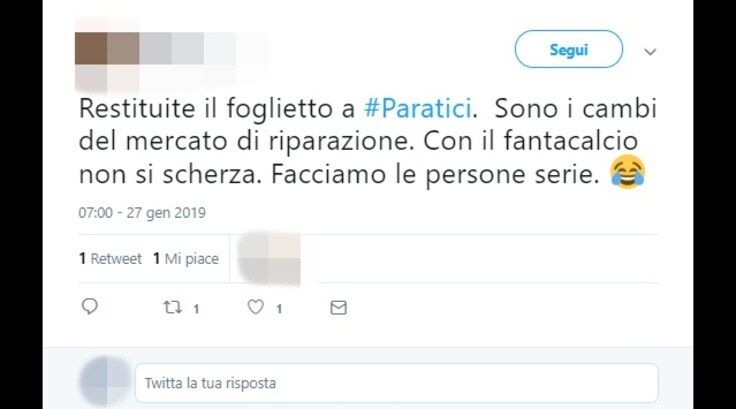This screenshot has height=409, width=736.
Task: Open the tweet author's blurred profile picture
Action: pos(107,55)
